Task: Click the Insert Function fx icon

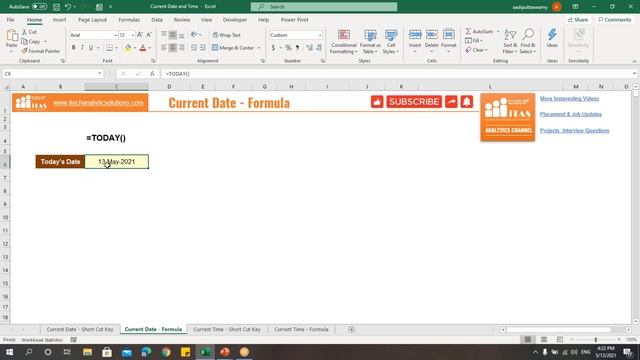Action: (152, 73)
